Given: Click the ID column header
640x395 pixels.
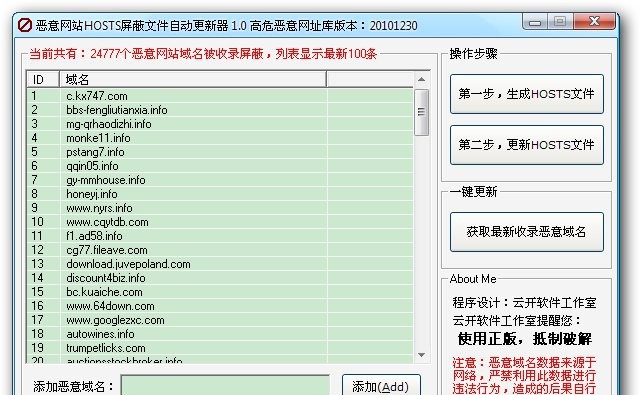Looking at the screenshot, I should pyautogui.click(x=43, y=80).
